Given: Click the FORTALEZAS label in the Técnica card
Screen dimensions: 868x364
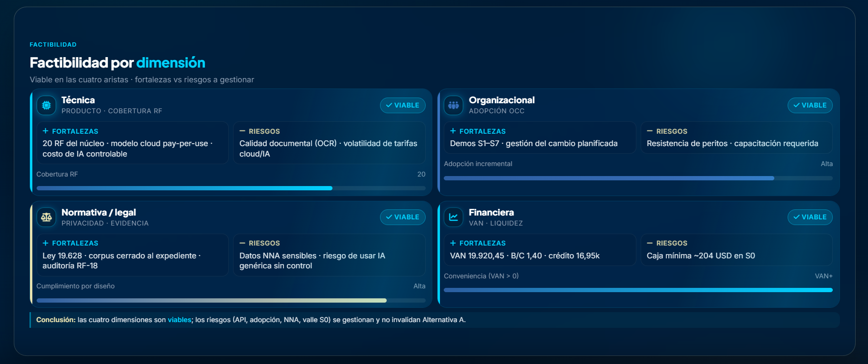Looking at the screenshot, I should [x=75, y=131].
